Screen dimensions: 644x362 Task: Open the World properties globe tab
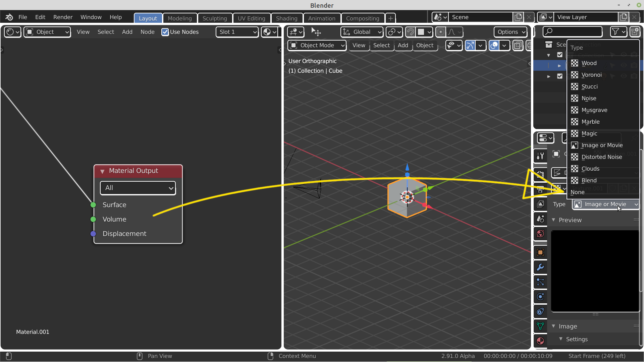tap(540, 234)
